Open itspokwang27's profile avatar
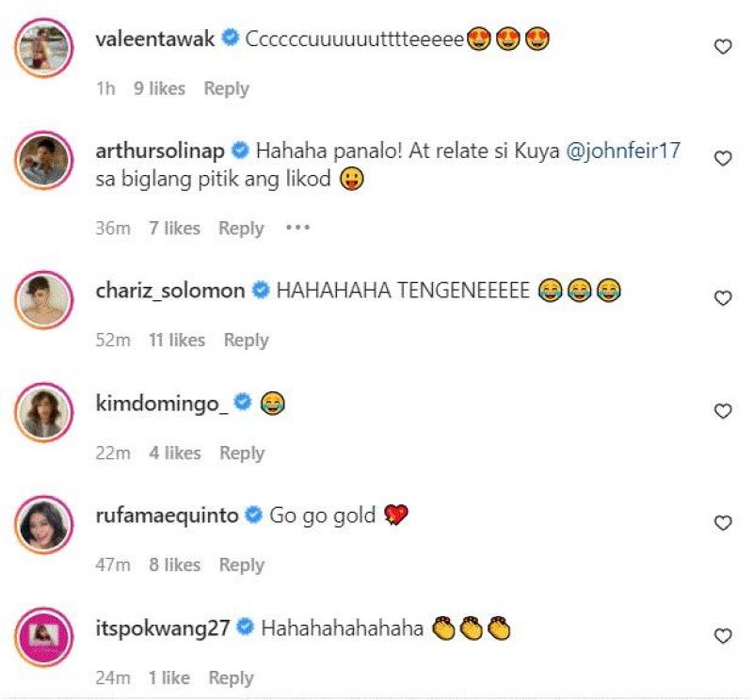This screenshot has width=753, height=700. pyautogui.click(x=43, y=637)
